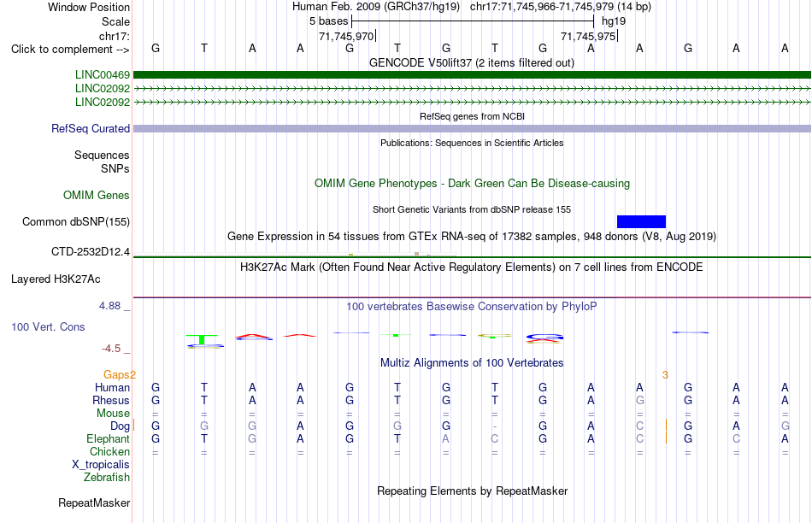This screenshot has width=812, height=523.
Task: Click the chr17: base position label
Action: pos(115,36)
